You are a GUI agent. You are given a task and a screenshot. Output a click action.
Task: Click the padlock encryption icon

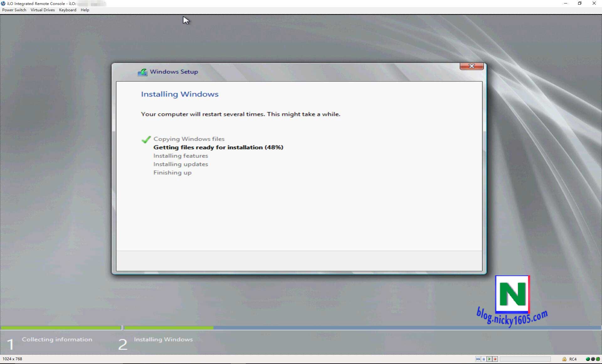[564, 359]
